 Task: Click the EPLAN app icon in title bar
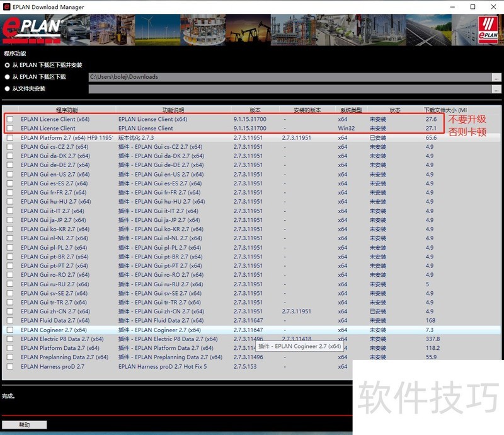pos(6,7)
